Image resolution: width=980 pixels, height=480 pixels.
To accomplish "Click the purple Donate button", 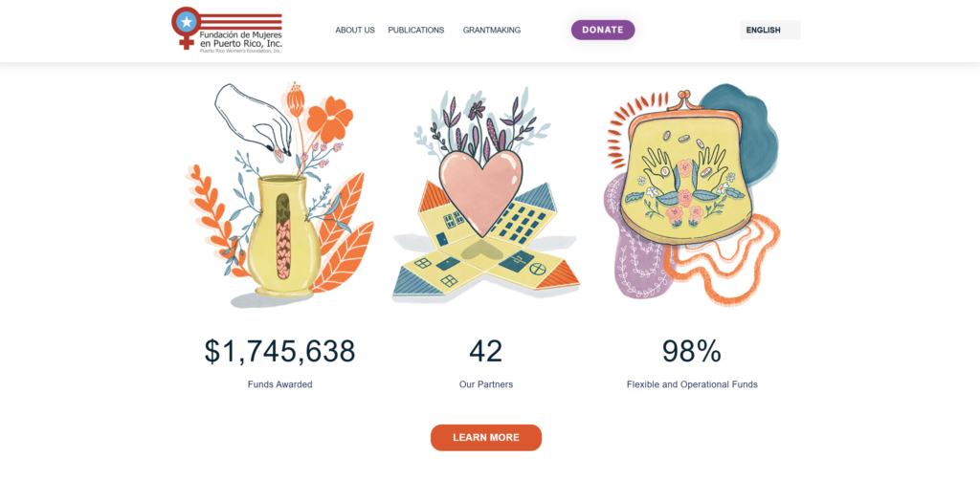I will [603, 30].
